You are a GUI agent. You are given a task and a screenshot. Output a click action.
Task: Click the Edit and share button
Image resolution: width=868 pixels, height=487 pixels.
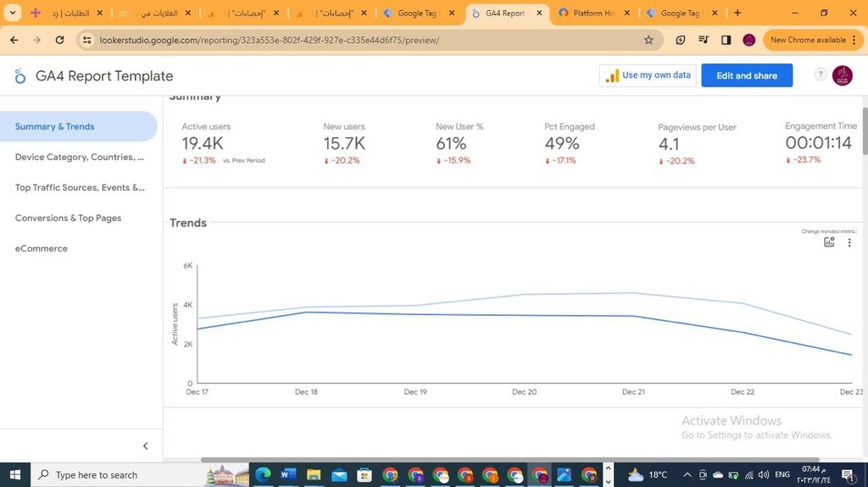(x=747, y=75)
